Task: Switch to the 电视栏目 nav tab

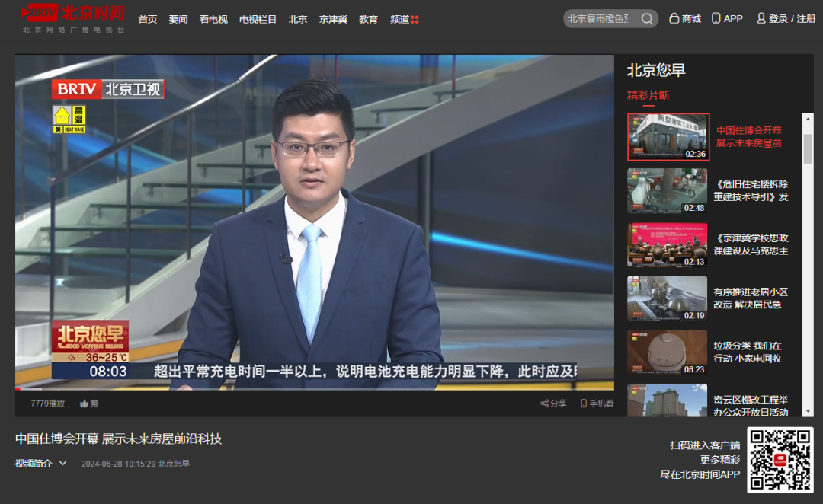Action: [258, 18]
